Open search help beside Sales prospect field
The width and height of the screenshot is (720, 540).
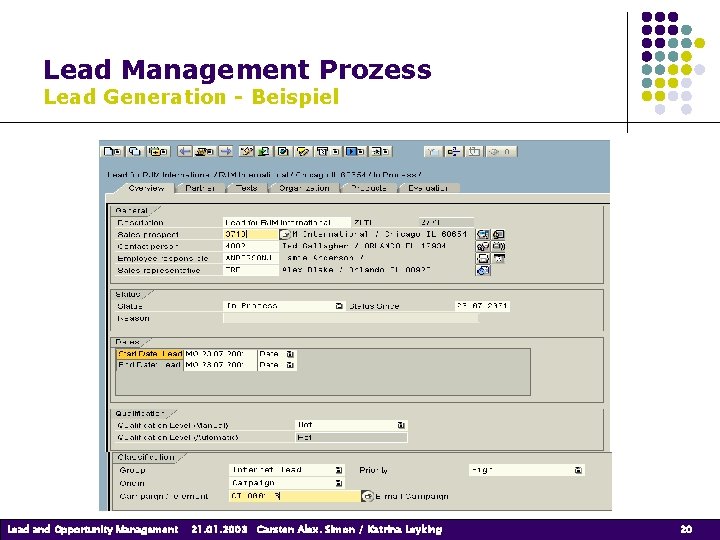(285, 235)
